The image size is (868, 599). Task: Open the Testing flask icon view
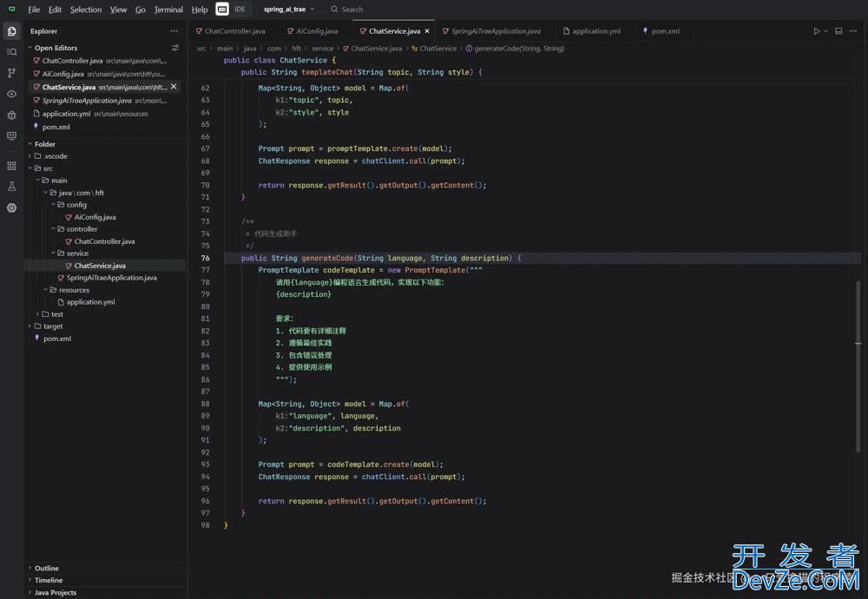11,187
